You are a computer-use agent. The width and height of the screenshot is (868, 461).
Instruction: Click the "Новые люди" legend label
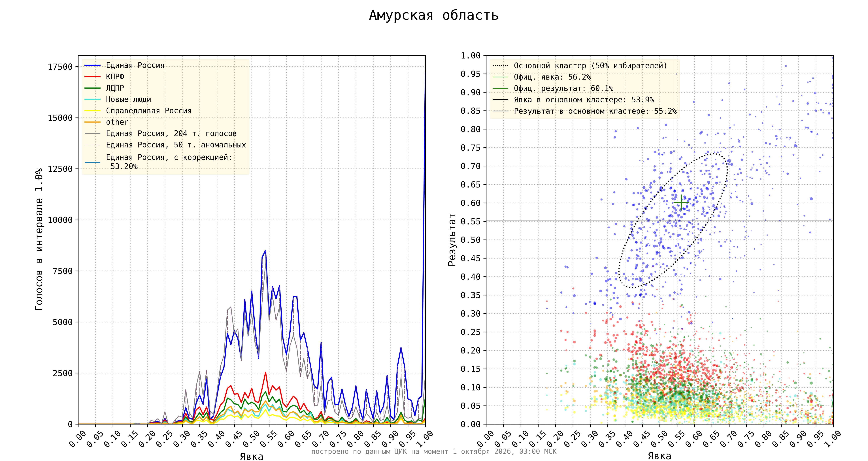[x=128, y=99]
